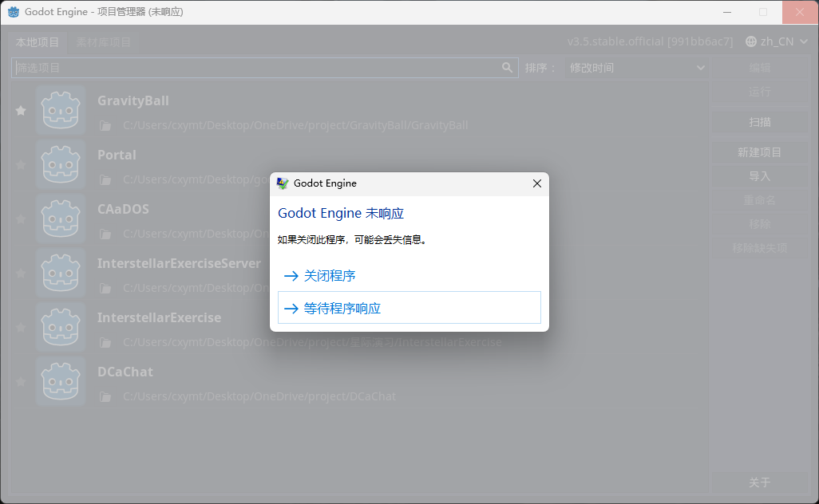Viewport: 819px width, 504px height.
Task: Click the GravityBall project Godot icon
Action: pos(61,109)
